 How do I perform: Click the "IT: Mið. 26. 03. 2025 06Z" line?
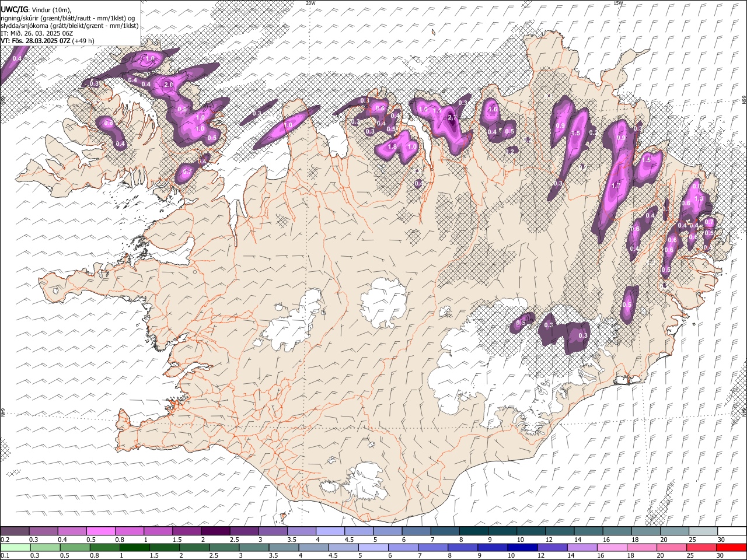pyautogui.click(x=37, y=33)
